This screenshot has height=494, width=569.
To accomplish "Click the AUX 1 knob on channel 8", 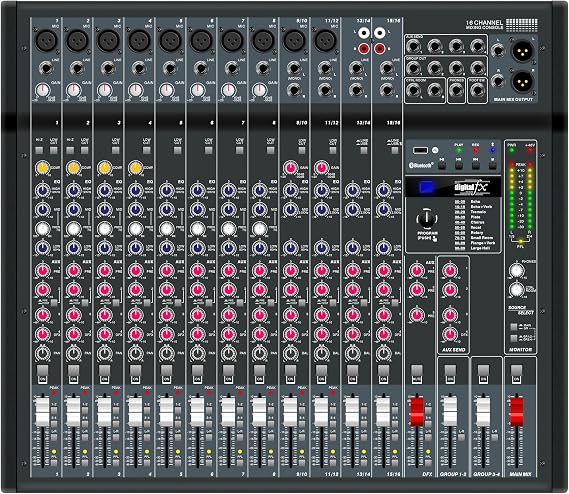I will [259, 270].
